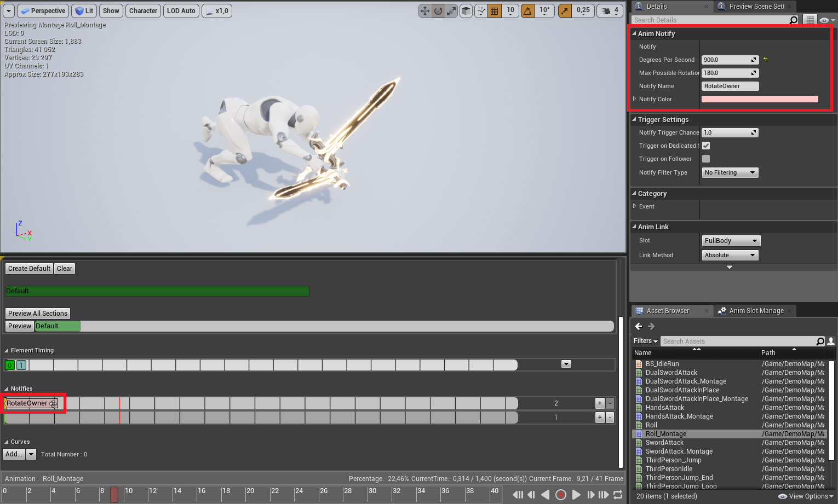Jump to the animation's first frame

(x=518, y=495)
